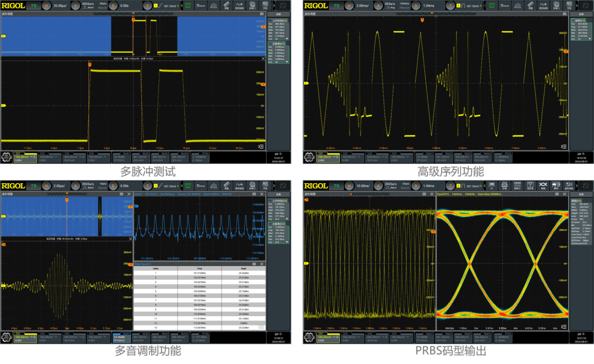Open measure ruler icon in the 2.00ms sequence panel
This screenshot has width=594, height=364.
click(x=530, y=5)
